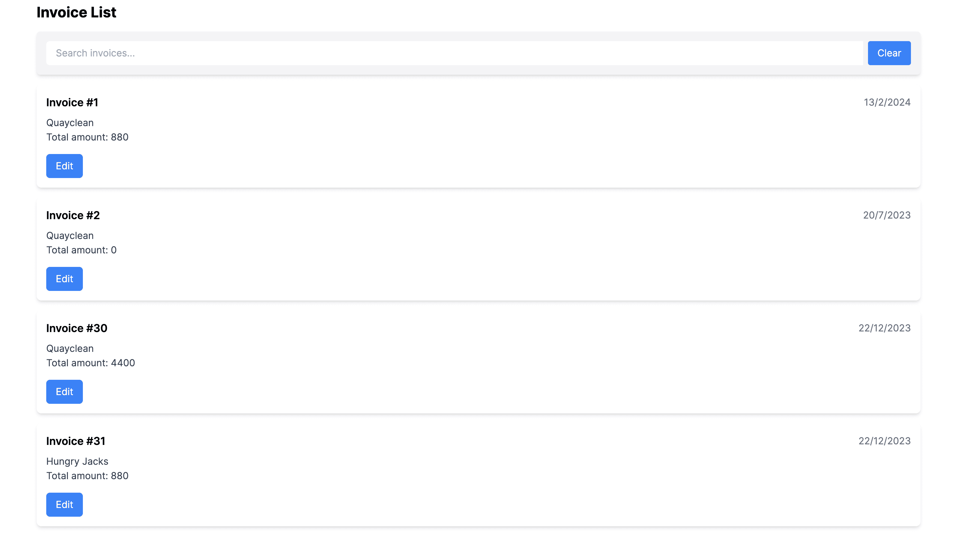This screenshot has width=980, height=535.
Task: Select the date on Invoice #31
Action: tap(885, 441)
